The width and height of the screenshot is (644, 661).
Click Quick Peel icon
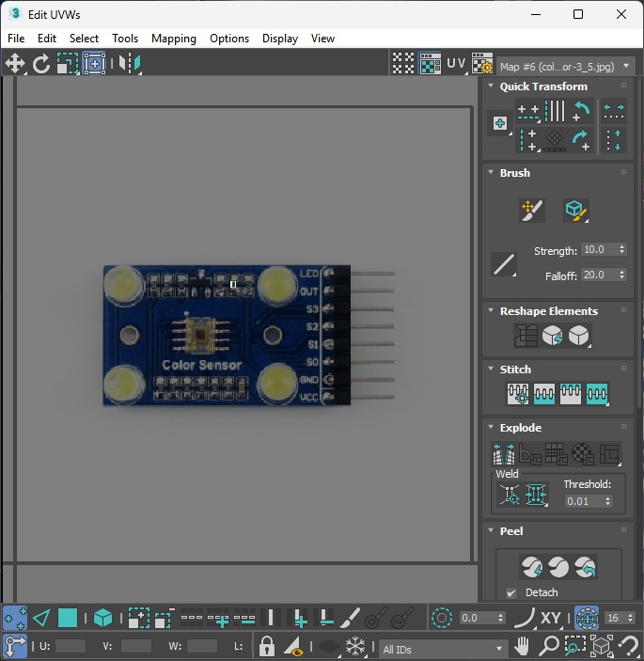pyautogui.click(x=532, y=567)
